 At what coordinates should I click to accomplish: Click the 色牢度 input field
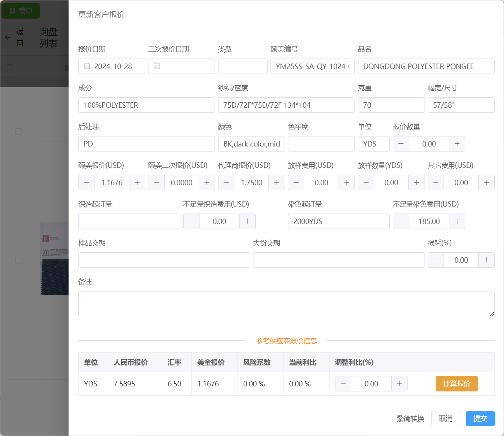click(x=321, y=144)
